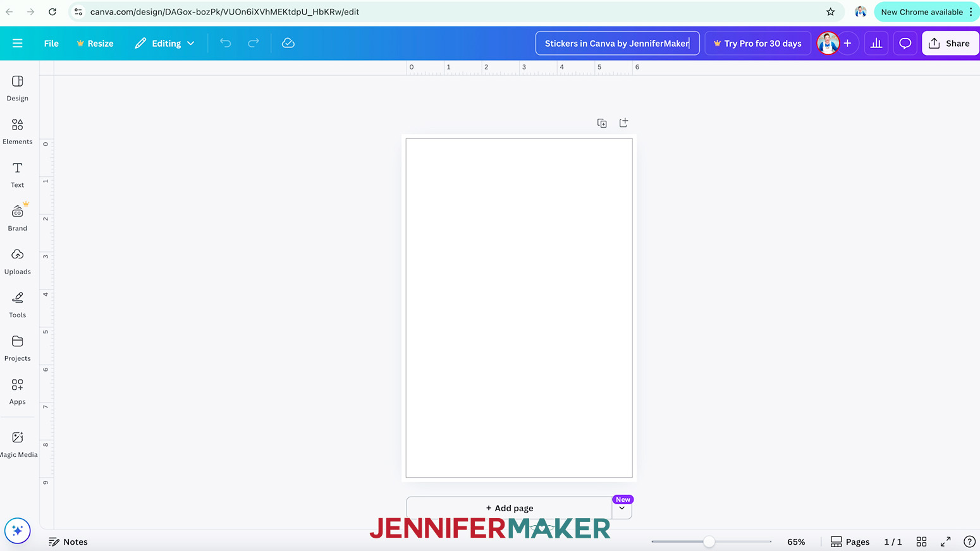Open the Brand panel
980x551 pixels.
pyautogui.click(x=18, y=219)
